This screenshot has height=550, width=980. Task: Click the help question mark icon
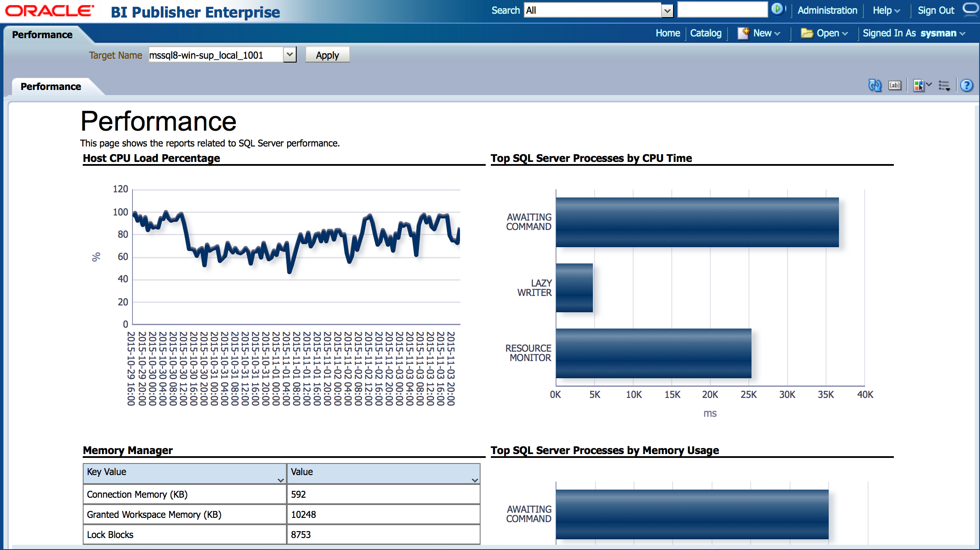(x=967, y=86)
